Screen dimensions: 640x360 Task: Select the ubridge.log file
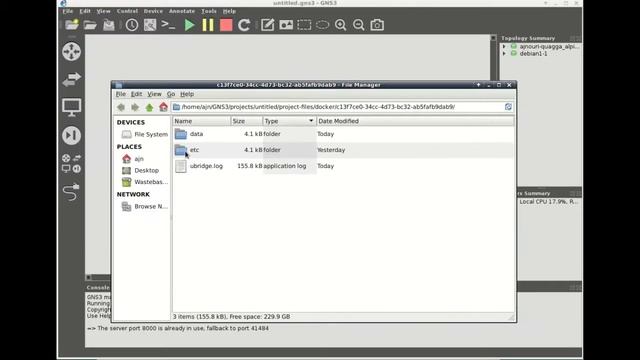(206, 166)
